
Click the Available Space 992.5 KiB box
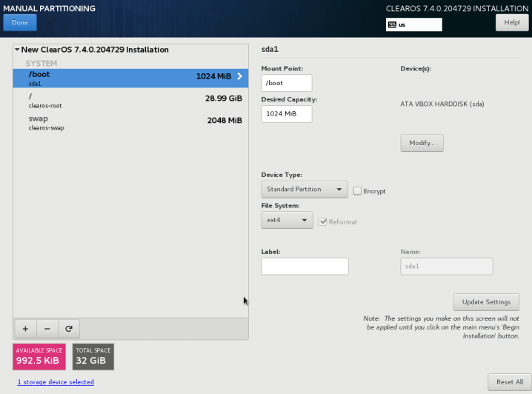pyautogui.click(x=39, y=357)
